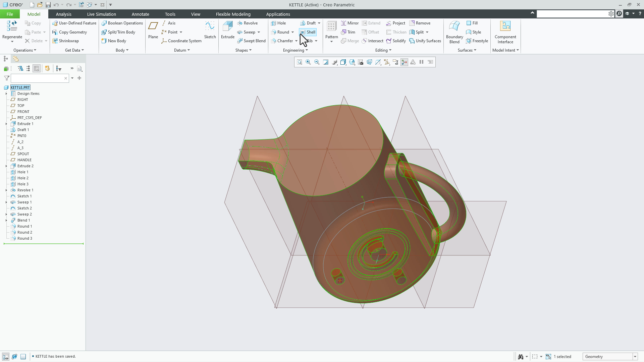
Task: Start the Extrude tool
Action: (x=227, y=30)
